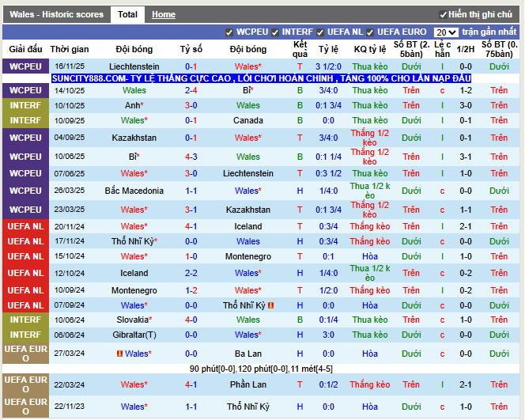Toggle the UEFA EURO filter checkbox
Screen dimensions: 525x420
tap(370, 32)
